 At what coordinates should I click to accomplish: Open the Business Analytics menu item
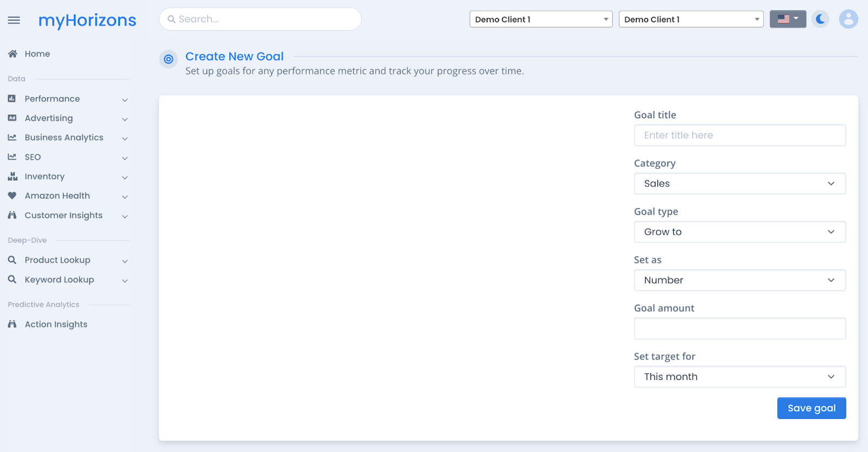coord(64,138)
